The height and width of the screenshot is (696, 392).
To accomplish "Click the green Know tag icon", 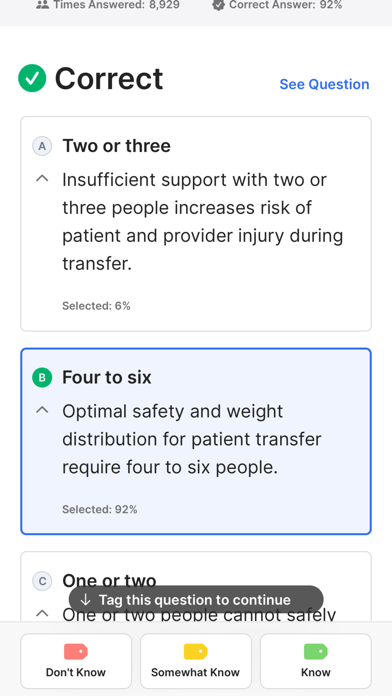I will click(x=316, y=652).
